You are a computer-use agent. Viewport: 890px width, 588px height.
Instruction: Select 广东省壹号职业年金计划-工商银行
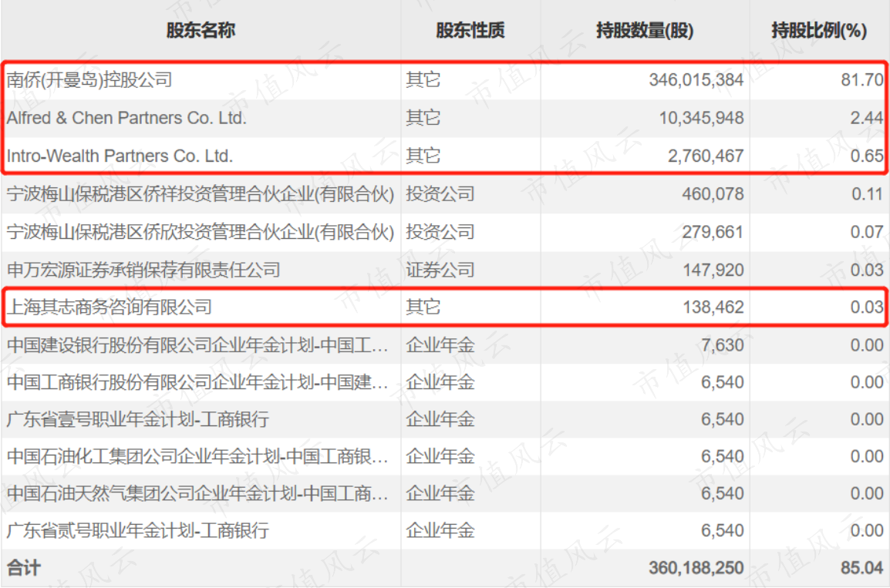click(138, 419)
